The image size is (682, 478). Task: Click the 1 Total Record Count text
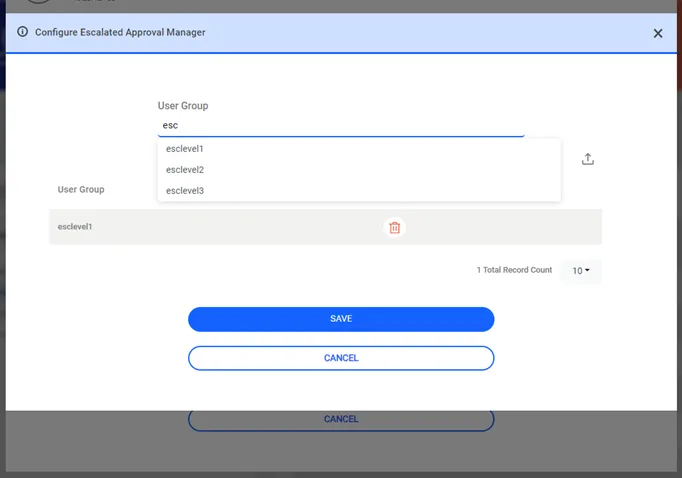click(x=514, y=270)
